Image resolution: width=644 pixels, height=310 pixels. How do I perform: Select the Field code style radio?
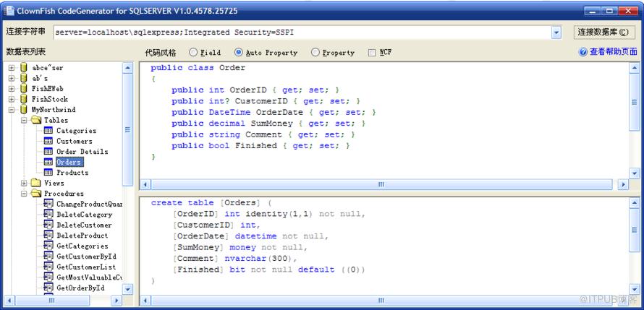[193, 53]
